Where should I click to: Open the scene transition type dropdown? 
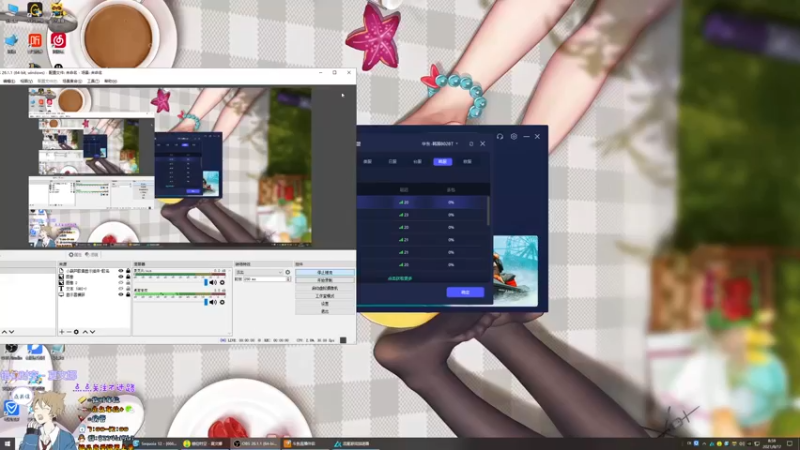[x=259, y=272]
